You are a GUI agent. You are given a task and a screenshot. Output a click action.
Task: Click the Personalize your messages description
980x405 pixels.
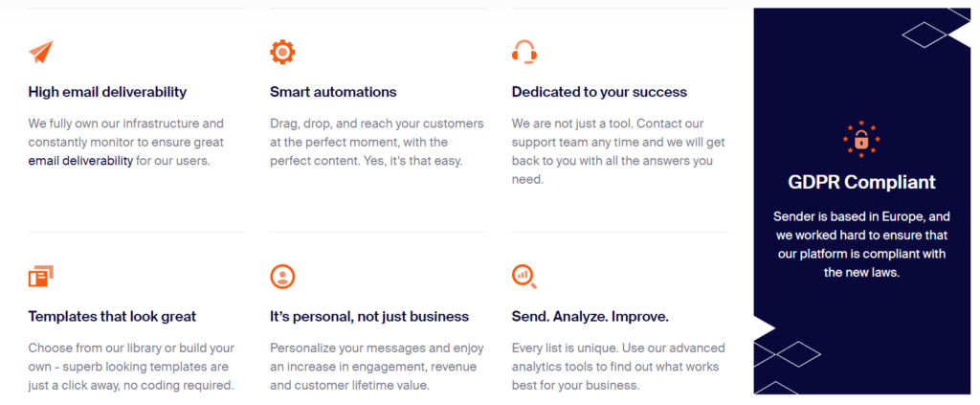pyautogui.click(x=377, y=367)
